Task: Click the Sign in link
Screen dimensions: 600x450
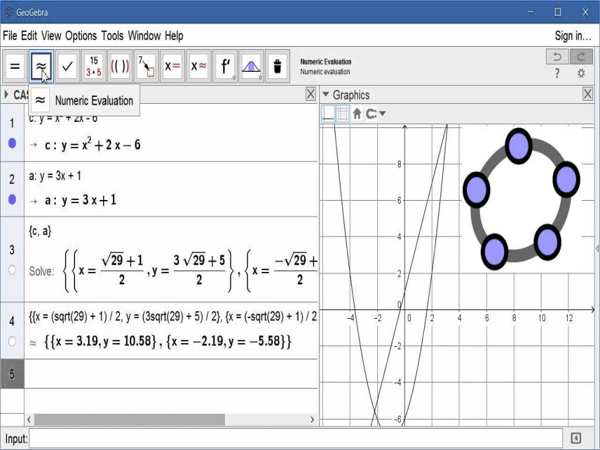Action: 573,36
